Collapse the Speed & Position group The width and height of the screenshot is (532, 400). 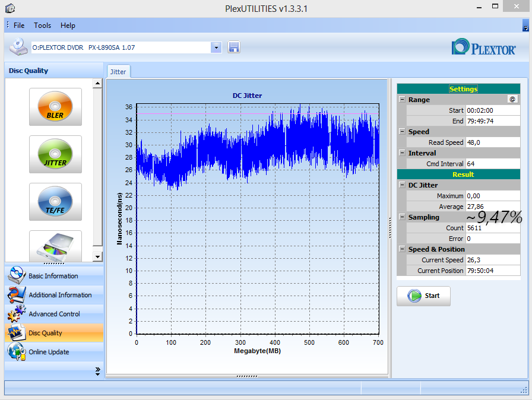[402, 249]
